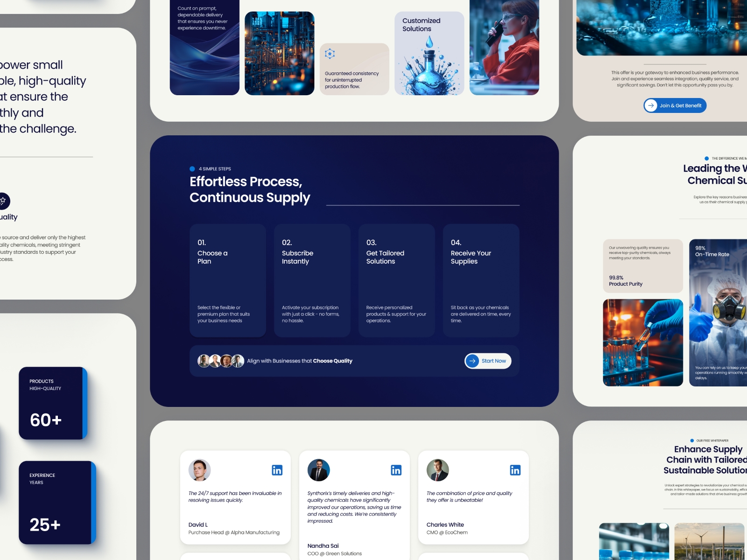Click LinkedIn icon on Charles White's card

coord(515,470)
